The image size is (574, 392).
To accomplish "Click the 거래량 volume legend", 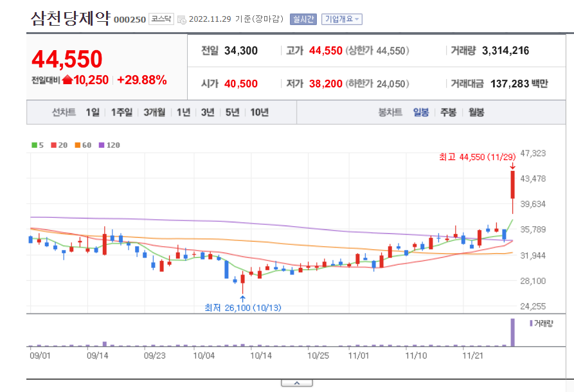I will (541, 323).
